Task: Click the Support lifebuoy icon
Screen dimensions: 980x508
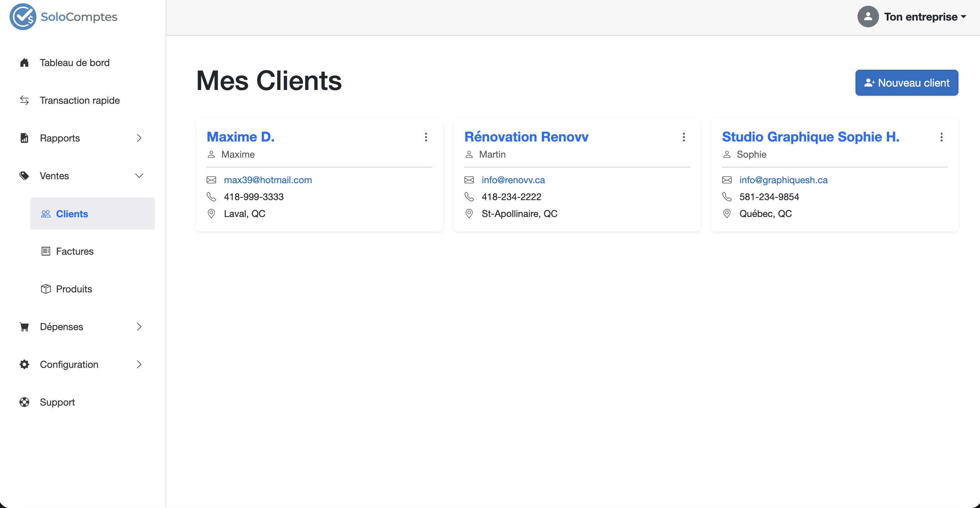Action: pos(24,402)
